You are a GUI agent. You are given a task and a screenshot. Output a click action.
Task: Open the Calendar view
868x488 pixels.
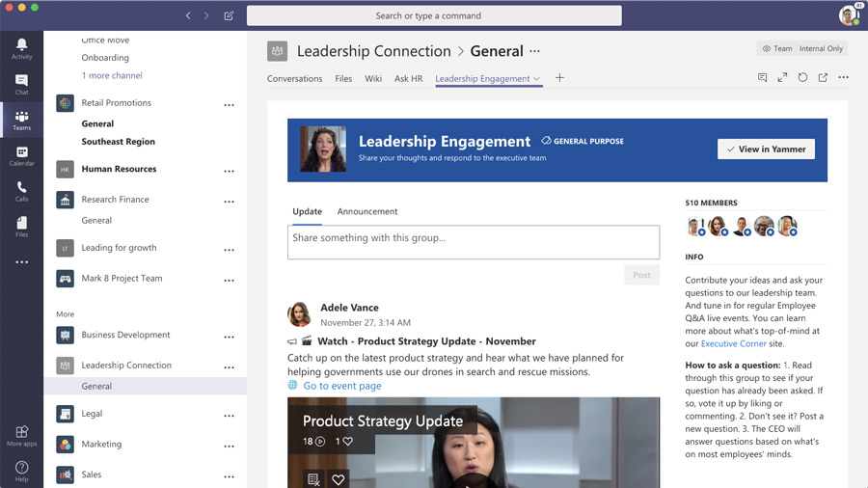pos(21,155)
